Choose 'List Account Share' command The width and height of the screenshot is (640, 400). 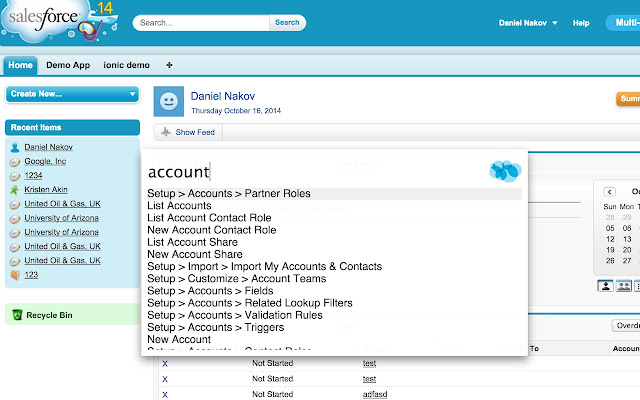point(193,242)
